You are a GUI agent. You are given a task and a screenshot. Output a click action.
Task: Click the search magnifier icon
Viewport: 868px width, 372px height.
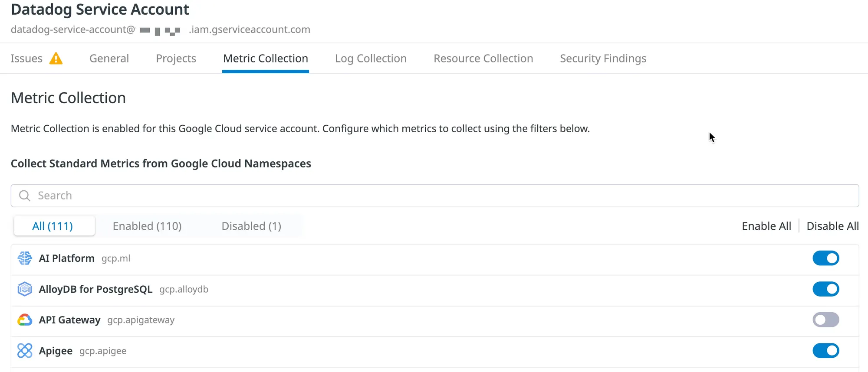pos(25,196)
